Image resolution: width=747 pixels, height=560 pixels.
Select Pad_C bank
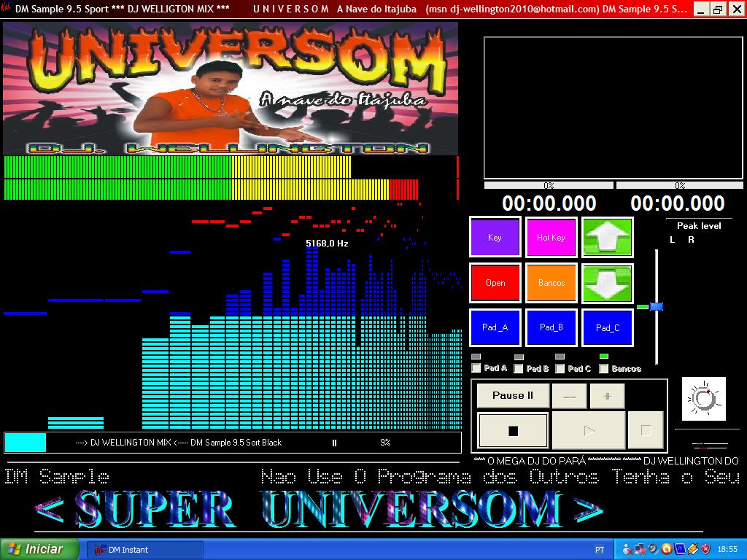[607, 327]
